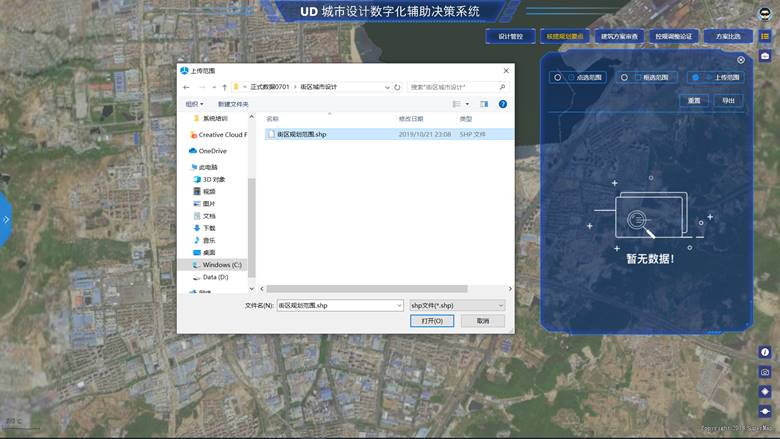Click the camera screenshot icon on right toolbar

click(765, 372)
